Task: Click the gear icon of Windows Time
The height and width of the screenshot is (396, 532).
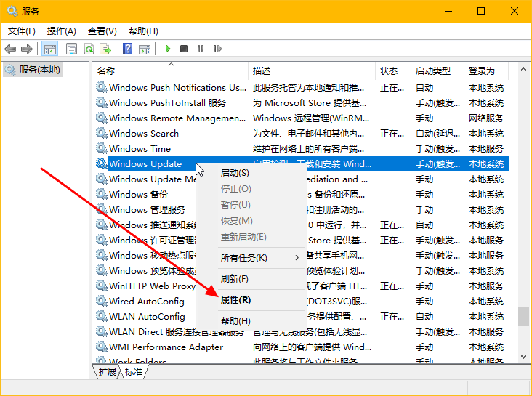Action: 101,148
